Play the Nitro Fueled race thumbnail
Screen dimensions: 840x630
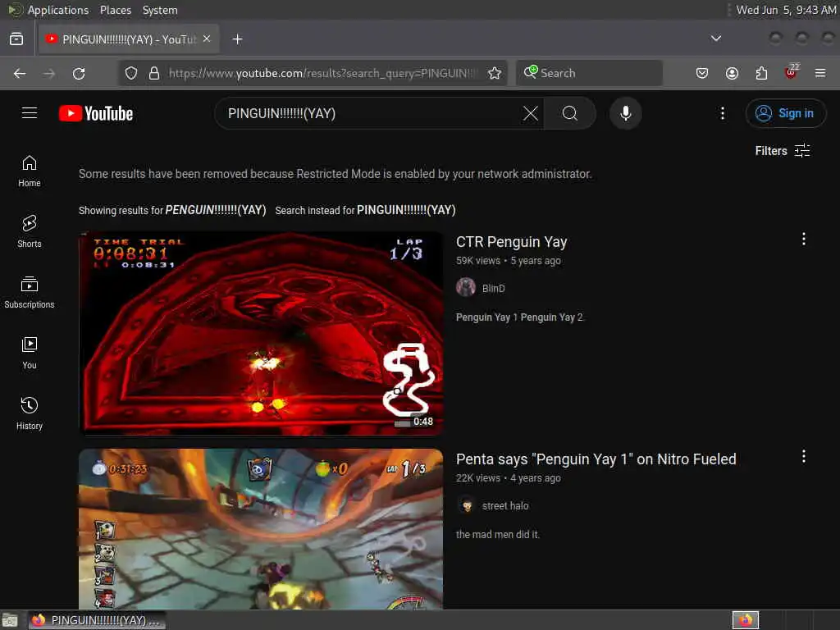[261, 529]
